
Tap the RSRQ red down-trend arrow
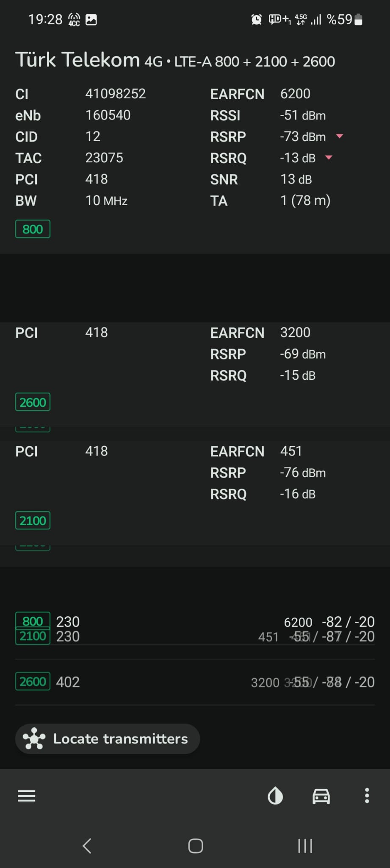pyautogui.click(x=329, y=158)
